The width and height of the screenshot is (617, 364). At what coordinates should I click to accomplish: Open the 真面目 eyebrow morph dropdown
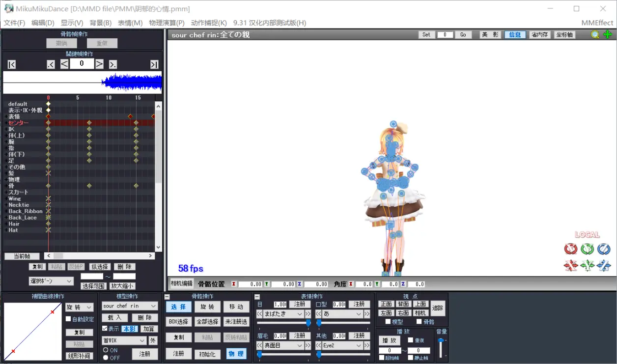(283, 345)
